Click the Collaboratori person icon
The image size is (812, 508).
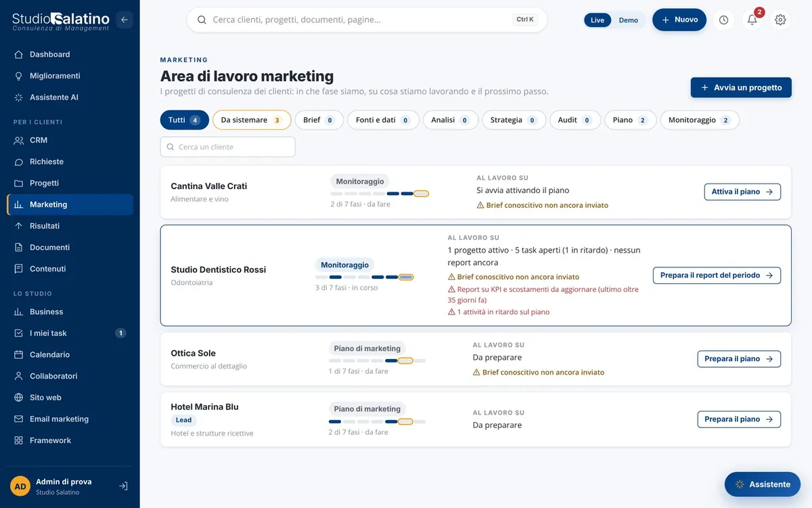[x=19, y=376]
